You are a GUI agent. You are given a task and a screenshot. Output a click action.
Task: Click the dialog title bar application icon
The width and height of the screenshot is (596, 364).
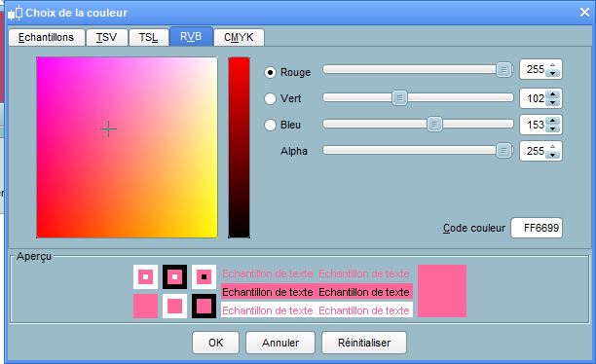[16, 13]
